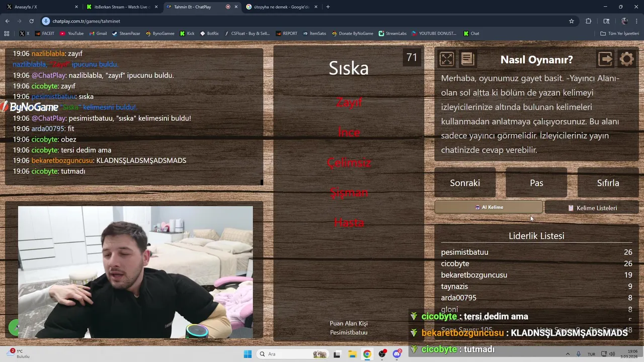Click the forbidden word Şişman
This screenshot has height=362, width=644.
[x=349, y=193]
